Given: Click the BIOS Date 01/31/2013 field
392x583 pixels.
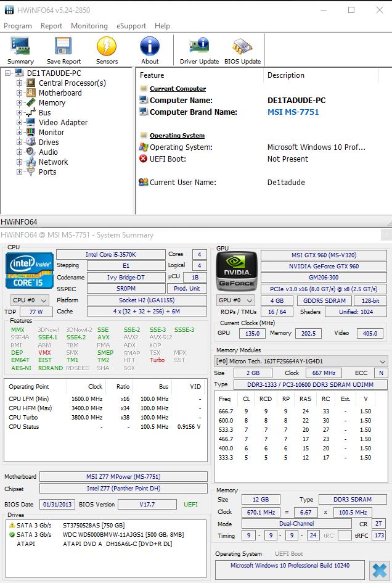Looking at the screenshot, I should pyautogui.click(x=57, y=505).
